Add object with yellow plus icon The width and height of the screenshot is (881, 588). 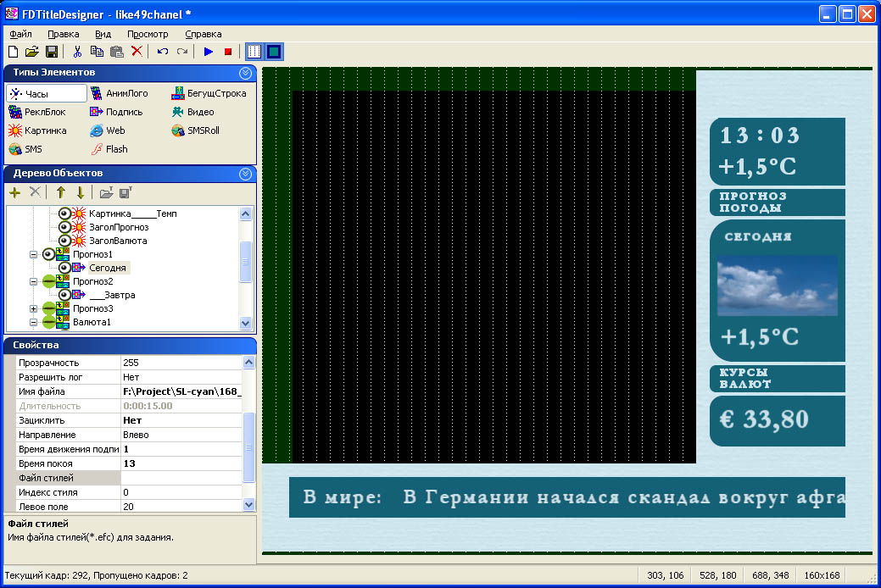[14, 192]
